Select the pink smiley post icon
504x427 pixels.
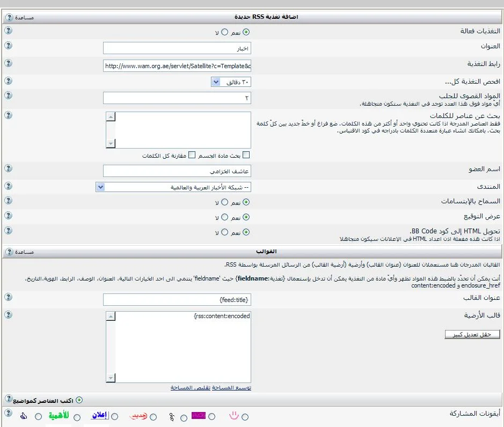(x=245, y=417)
